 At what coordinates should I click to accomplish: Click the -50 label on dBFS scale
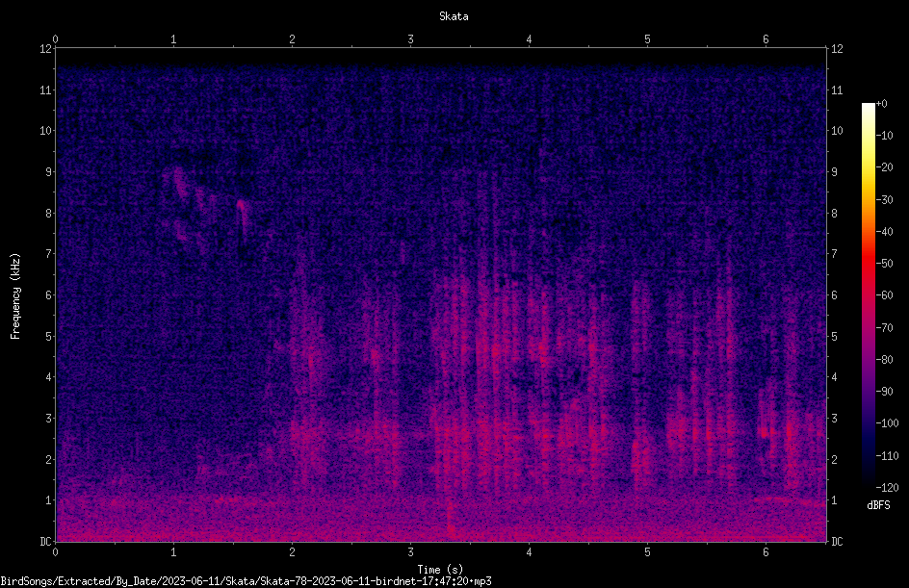coord(884,263)
